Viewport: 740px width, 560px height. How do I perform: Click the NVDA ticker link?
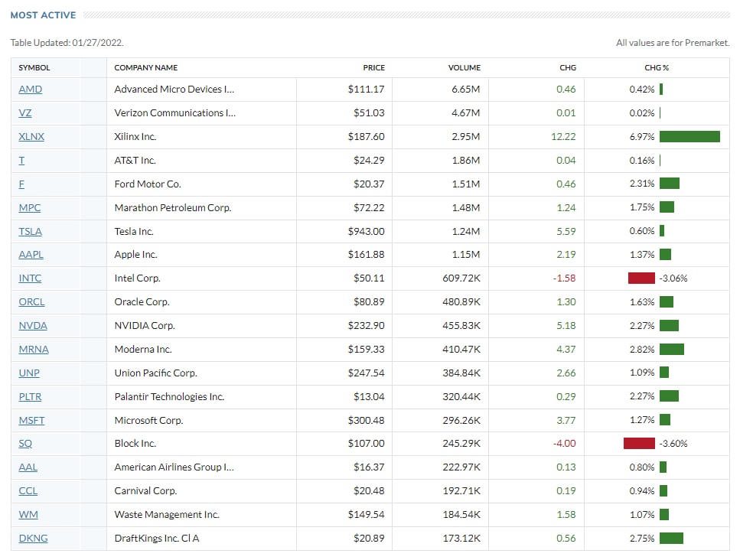click(33, 326)
